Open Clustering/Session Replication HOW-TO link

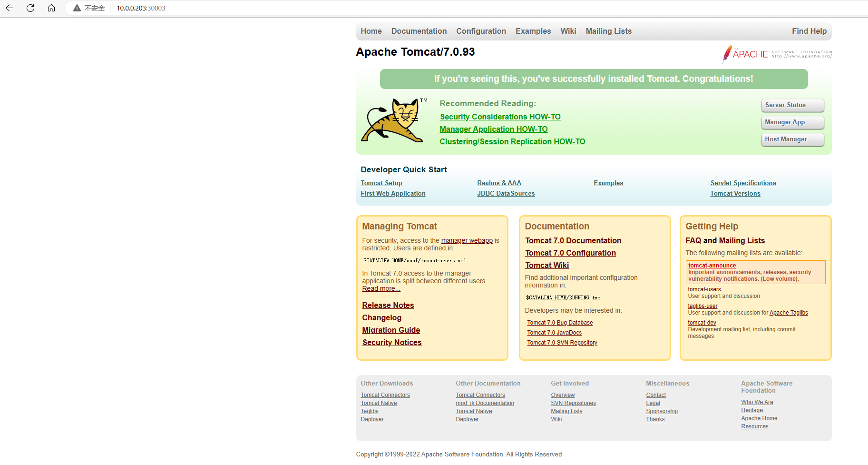click(x=512, y=142)
